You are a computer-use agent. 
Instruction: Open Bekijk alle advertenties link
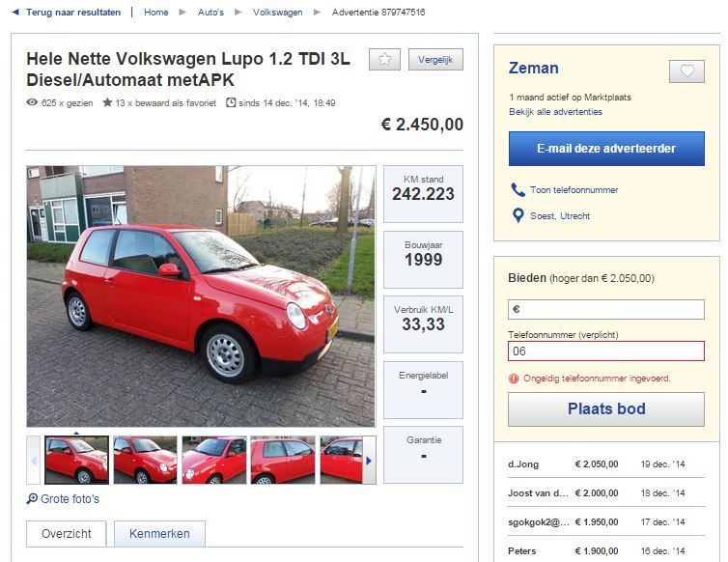coord(555,112)
